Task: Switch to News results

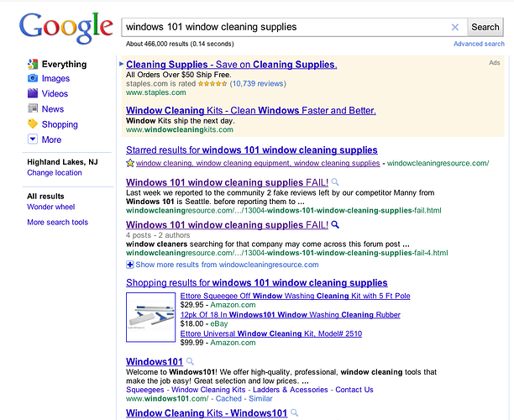Action: (x=53, y=109)
